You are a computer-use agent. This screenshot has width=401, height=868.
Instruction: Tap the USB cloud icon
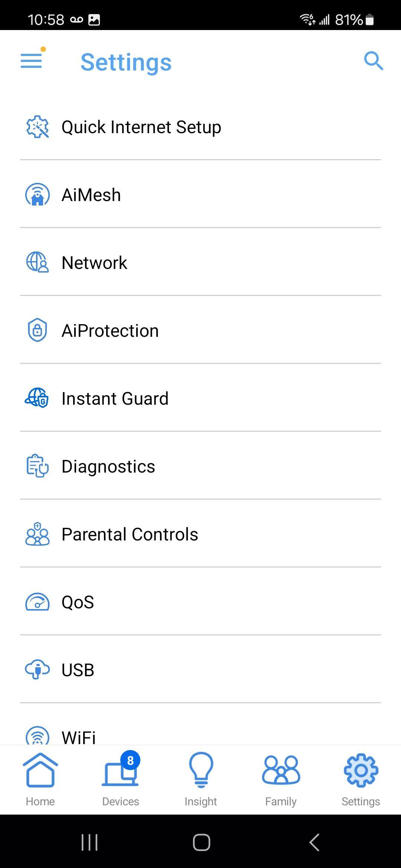37,670
